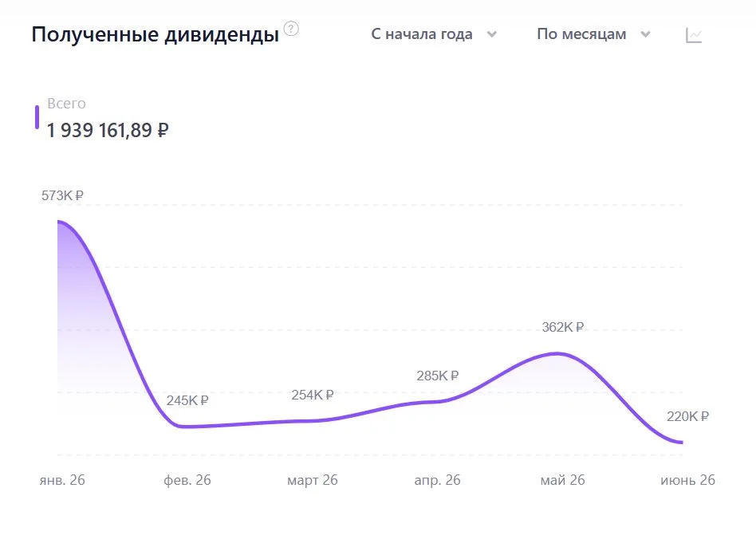Expand the "С начала года" chevron

[x=492, y=34]
